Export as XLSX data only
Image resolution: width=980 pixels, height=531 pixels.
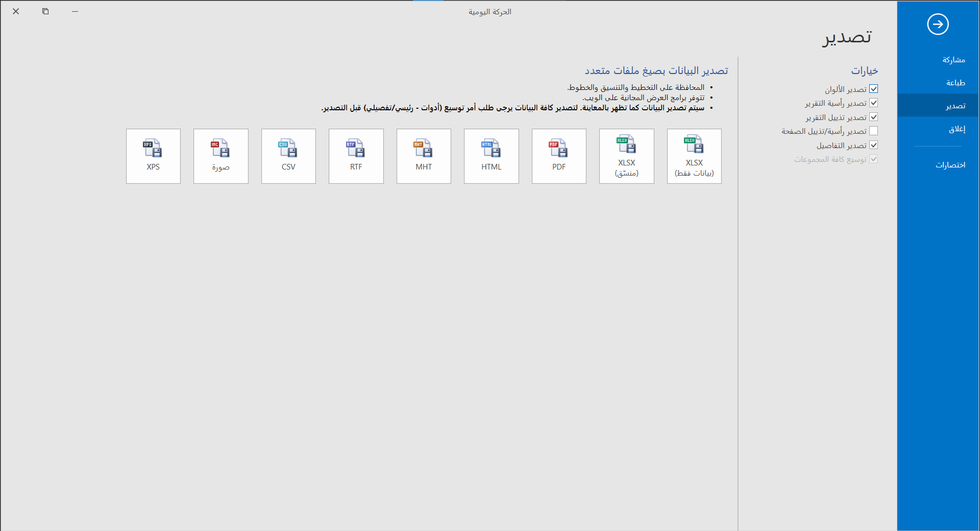click(694, 156)
